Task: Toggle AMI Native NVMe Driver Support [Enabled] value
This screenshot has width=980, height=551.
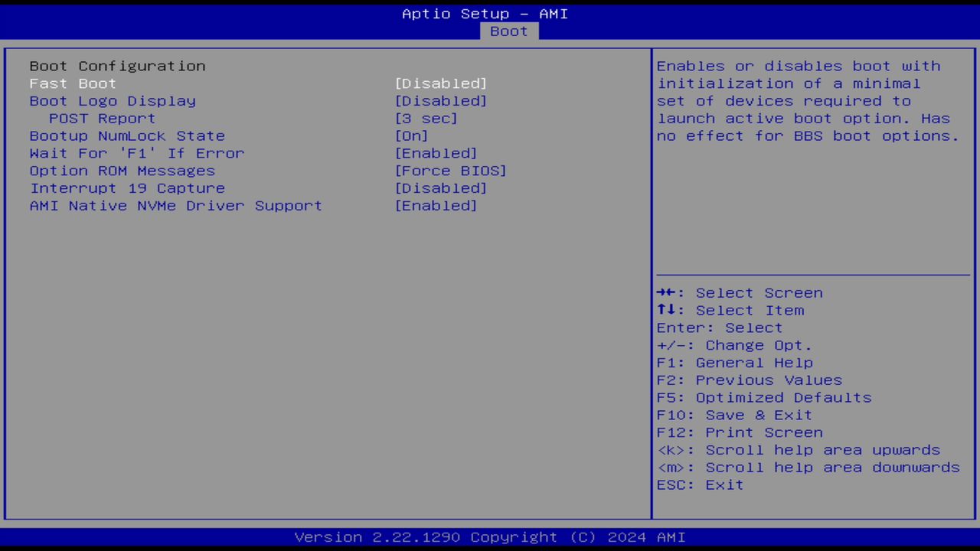Action: [436, 206]
